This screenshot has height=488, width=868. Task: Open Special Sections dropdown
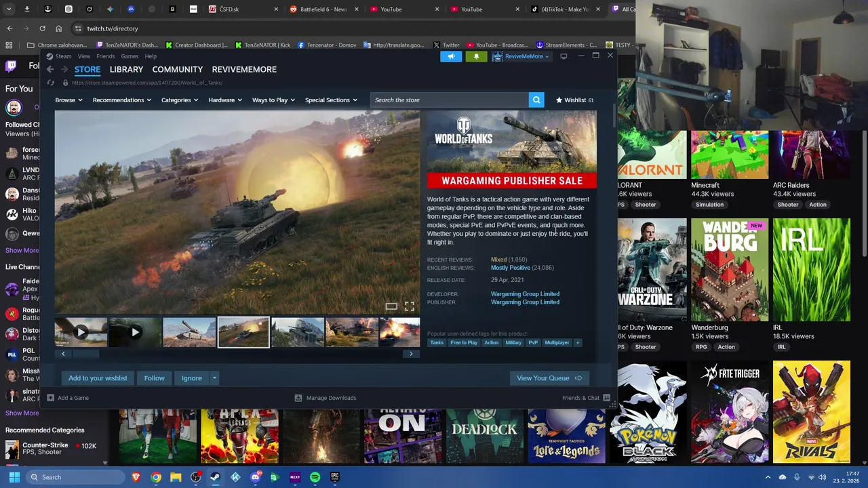pos(331,100)
